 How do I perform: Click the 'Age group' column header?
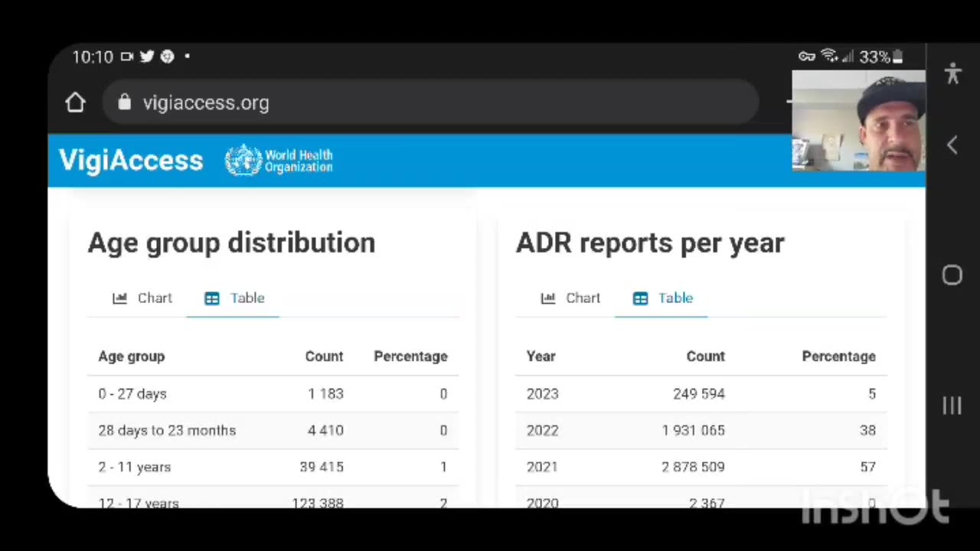[131, 356]
